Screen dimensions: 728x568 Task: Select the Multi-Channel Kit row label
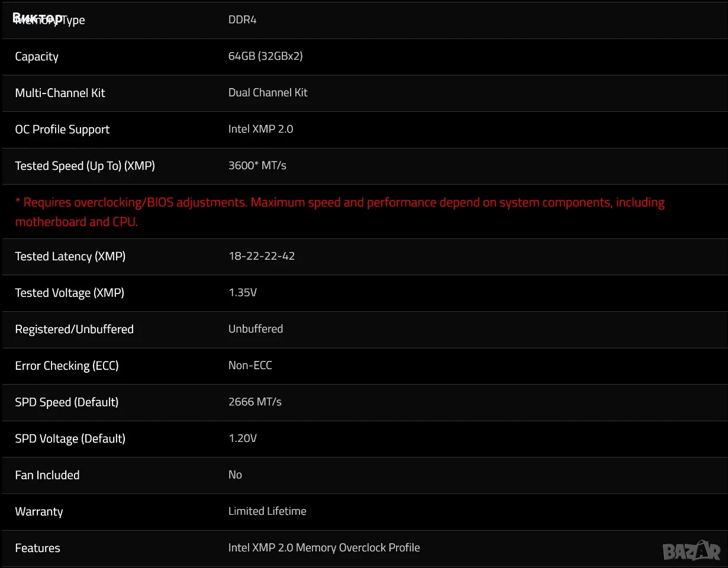[60, 92]
